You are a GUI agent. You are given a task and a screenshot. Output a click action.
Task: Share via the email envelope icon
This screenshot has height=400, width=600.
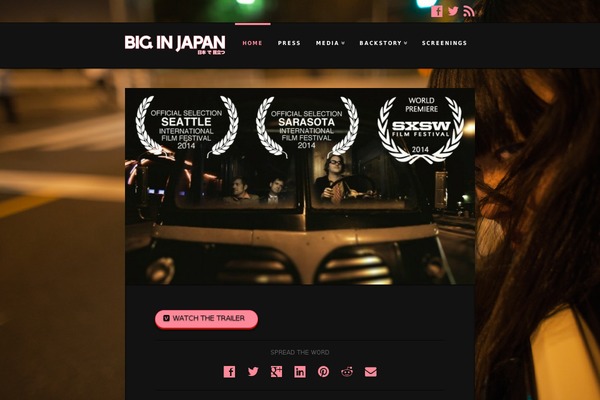point(370,372)
